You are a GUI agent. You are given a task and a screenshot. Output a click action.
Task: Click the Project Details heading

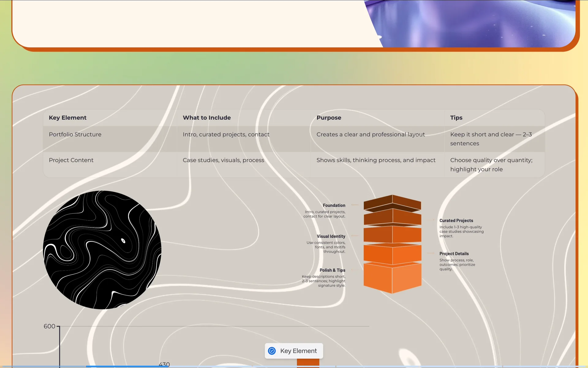[454, 254]
